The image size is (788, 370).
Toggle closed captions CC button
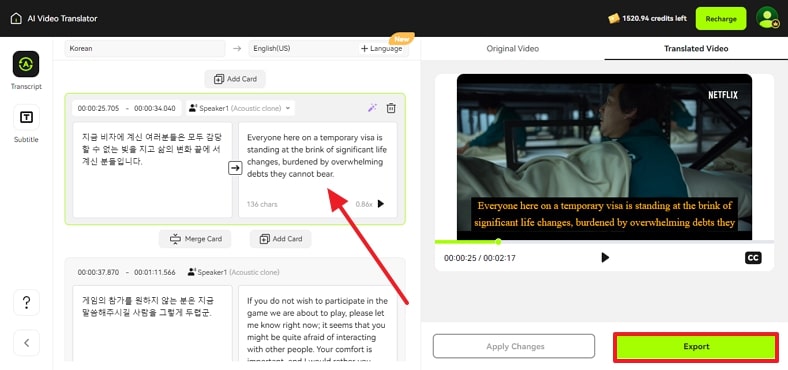[x=753, y=258]
